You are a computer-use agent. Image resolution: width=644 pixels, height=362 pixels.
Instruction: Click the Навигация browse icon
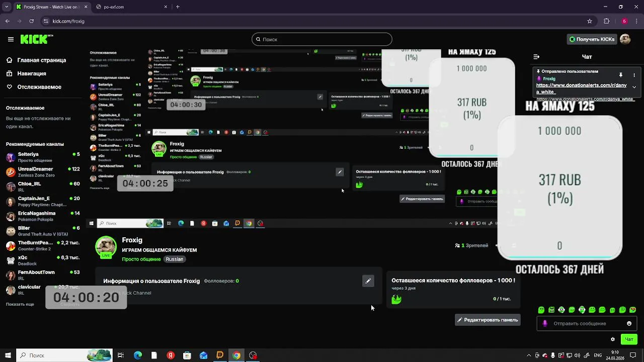tap(9, 73)
